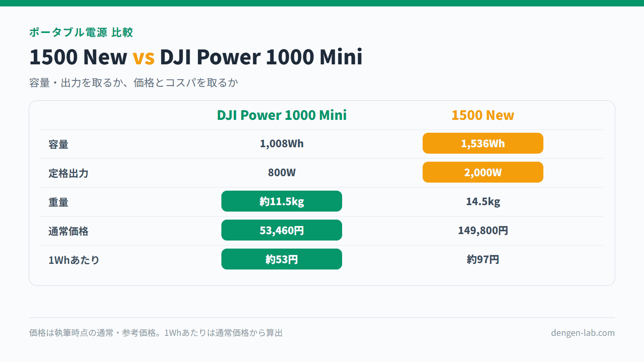Click the highlighted '2,000W' cell
The image size is (644, 362).
click(x=483, y=172)
